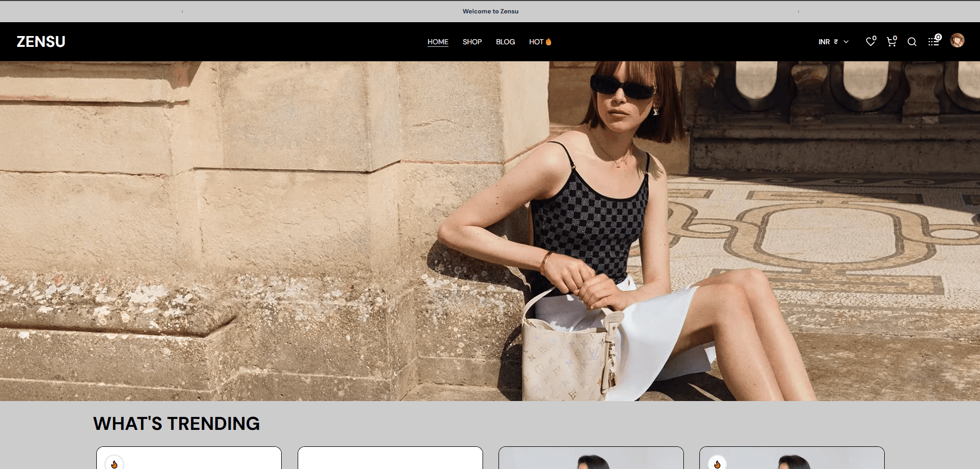980x469 pixels.
Task: Click the fire badge on the last trending card
Action: click(717, 463)
